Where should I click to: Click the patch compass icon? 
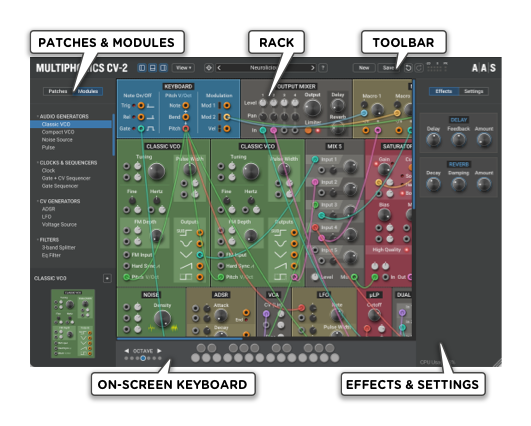[209, 68]
